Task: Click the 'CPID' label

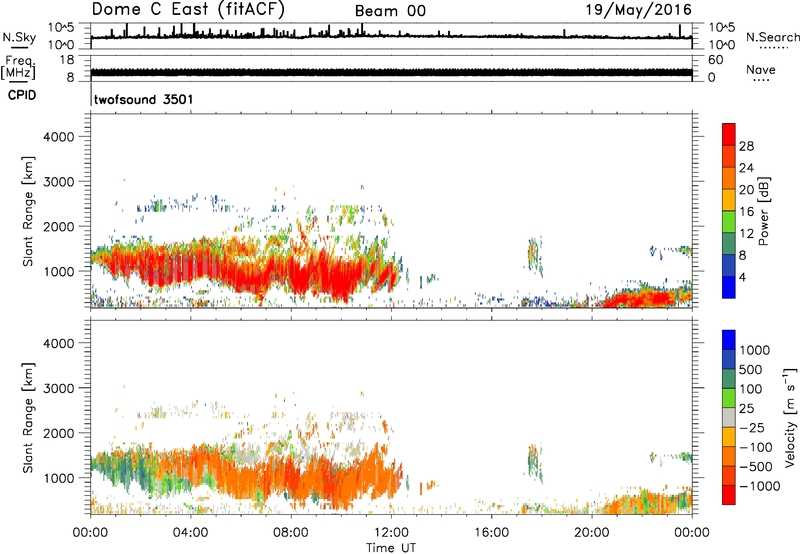Action: click(22, 95)
